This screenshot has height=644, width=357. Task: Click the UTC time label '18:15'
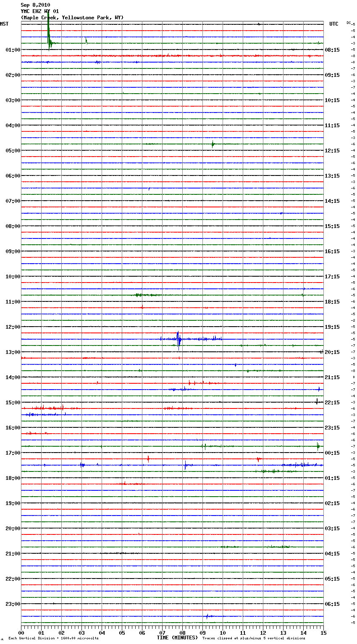tap(332, 302)
